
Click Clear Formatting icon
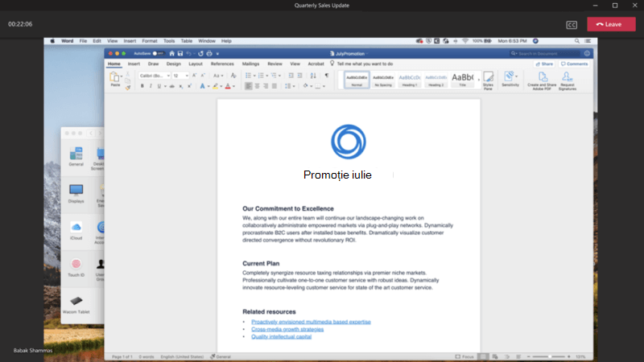coord(233,76)
